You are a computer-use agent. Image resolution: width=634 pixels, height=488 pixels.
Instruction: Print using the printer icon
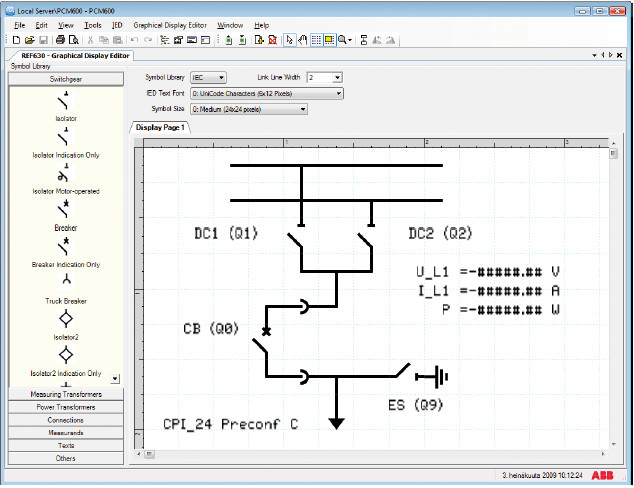click(60, 40)
